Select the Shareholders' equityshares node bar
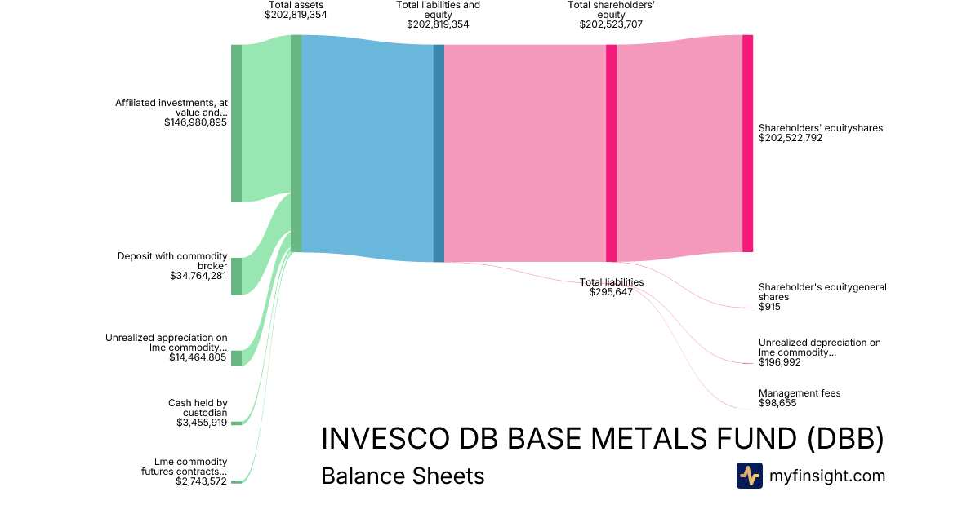Screen dimensions: 980x514 tap(747, 143)
